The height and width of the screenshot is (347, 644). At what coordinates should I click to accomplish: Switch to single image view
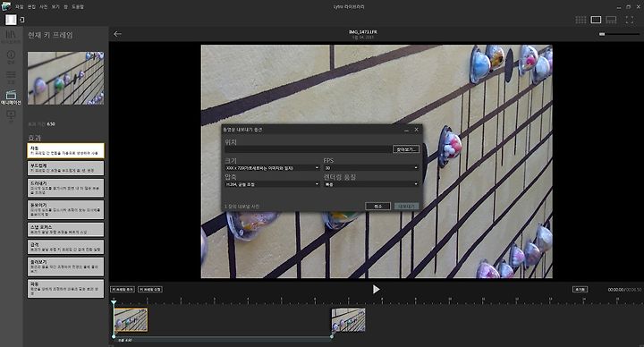click(x=596, y=20)
